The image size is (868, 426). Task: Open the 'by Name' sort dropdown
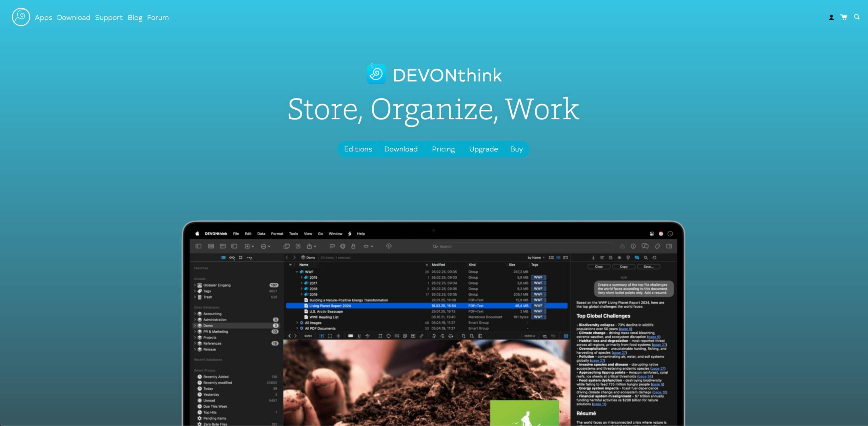536,258
